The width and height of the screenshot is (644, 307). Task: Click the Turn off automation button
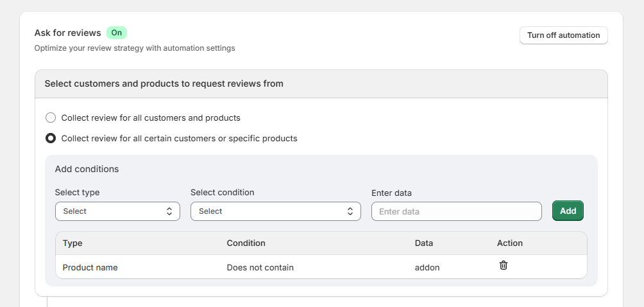coord(563,35)
